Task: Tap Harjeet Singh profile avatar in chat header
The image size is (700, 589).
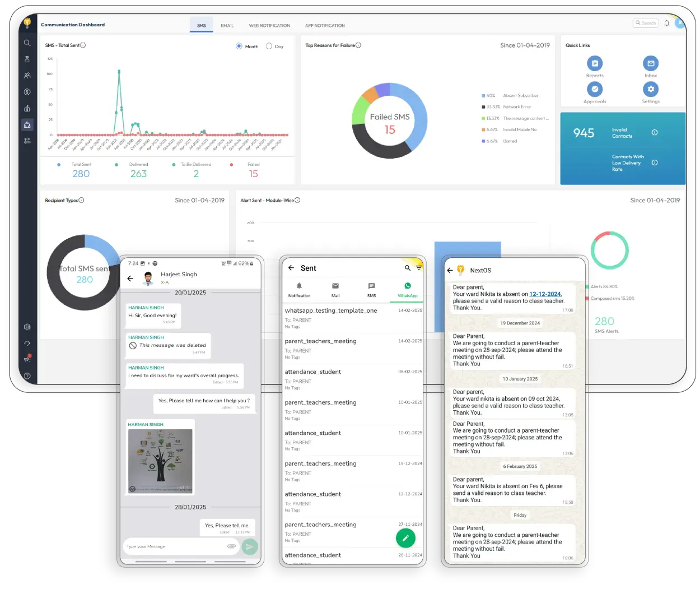Action: pyautogui.click(x=148, y=277)
